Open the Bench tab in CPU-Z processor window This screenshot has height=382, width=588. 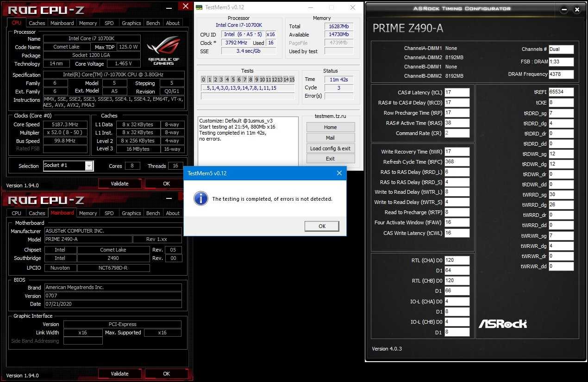click(x=153, y=23)
